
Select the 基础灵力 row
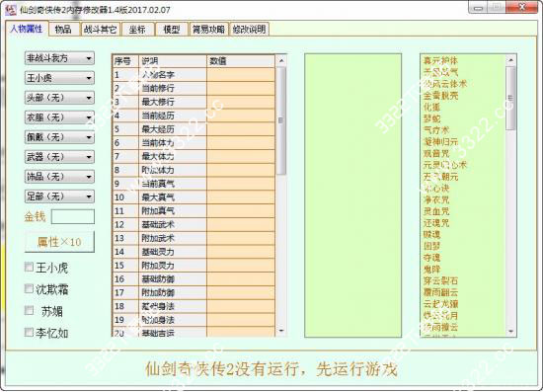click(x=194, y=252)
